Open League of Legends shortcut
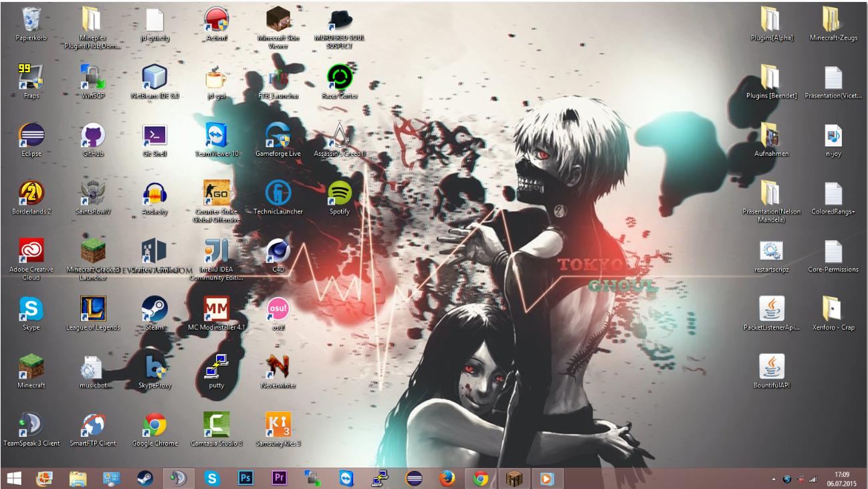This screenshot has height=489, width=868. tap(93, 314)
